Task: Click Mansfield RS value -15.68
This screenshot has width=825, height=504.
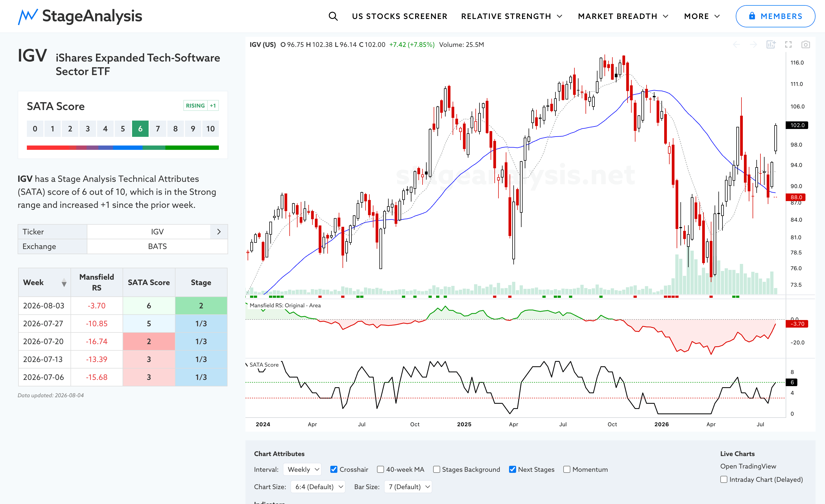Action: (x=97, y=377)
